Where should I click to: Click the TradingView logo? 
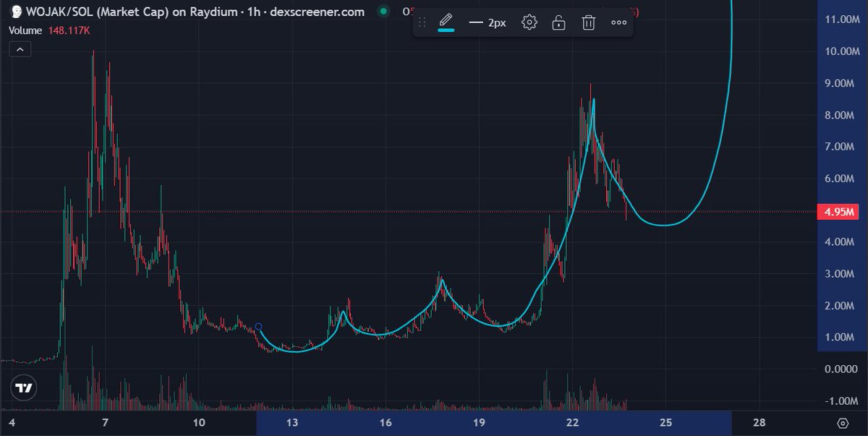[x=25, y=388]
